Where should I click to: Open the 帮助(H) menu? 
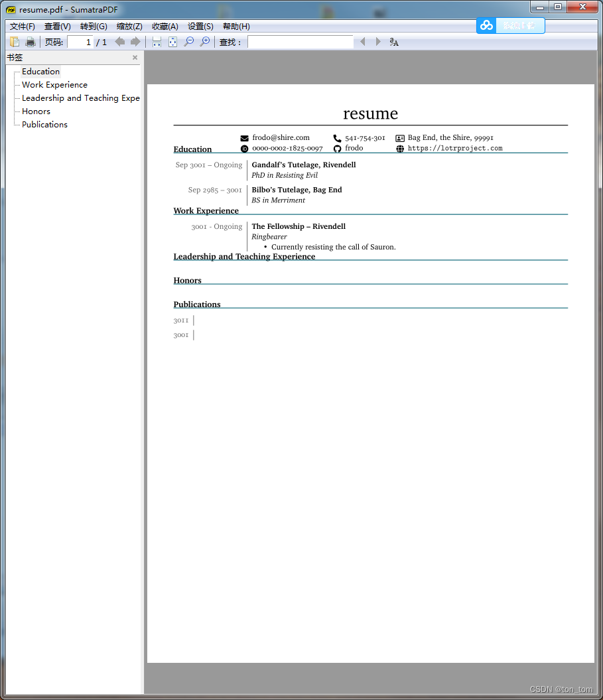pos(236,27)
